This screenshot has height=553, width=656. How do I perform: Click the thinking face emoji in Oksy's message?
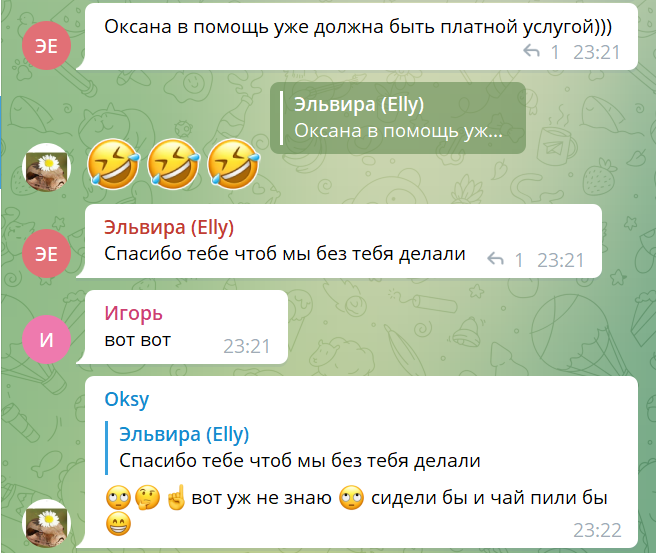tap(148, 497)
